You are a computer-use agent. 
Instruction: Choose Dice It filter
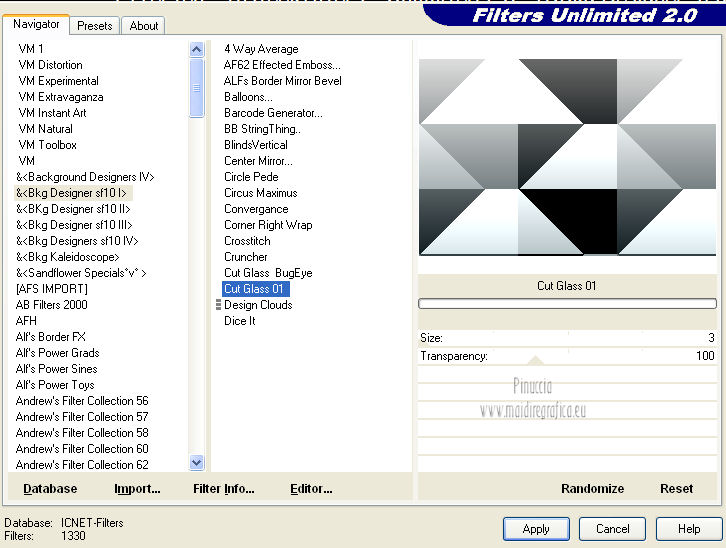239,321
